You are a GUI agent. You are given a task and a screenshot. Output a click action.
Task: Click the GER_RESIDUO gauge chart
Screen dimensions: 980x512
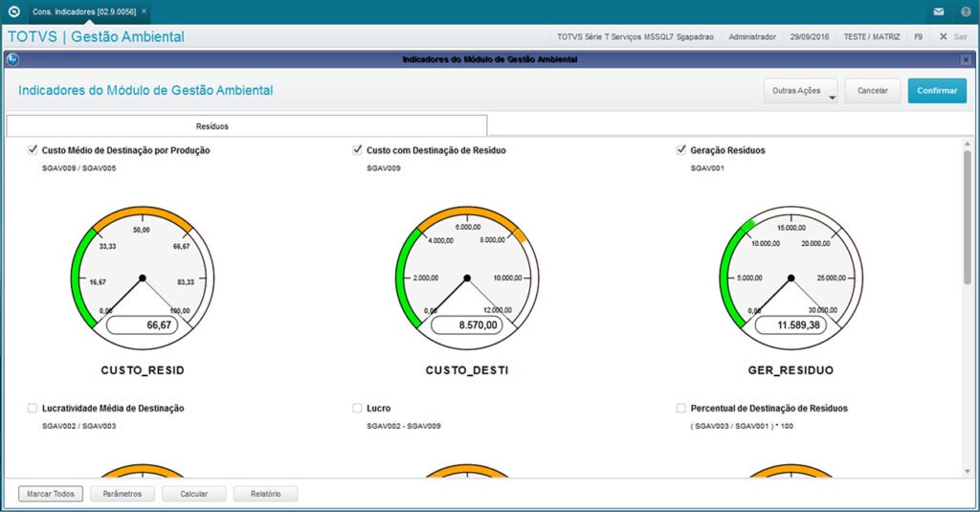(x=791, y=278)
